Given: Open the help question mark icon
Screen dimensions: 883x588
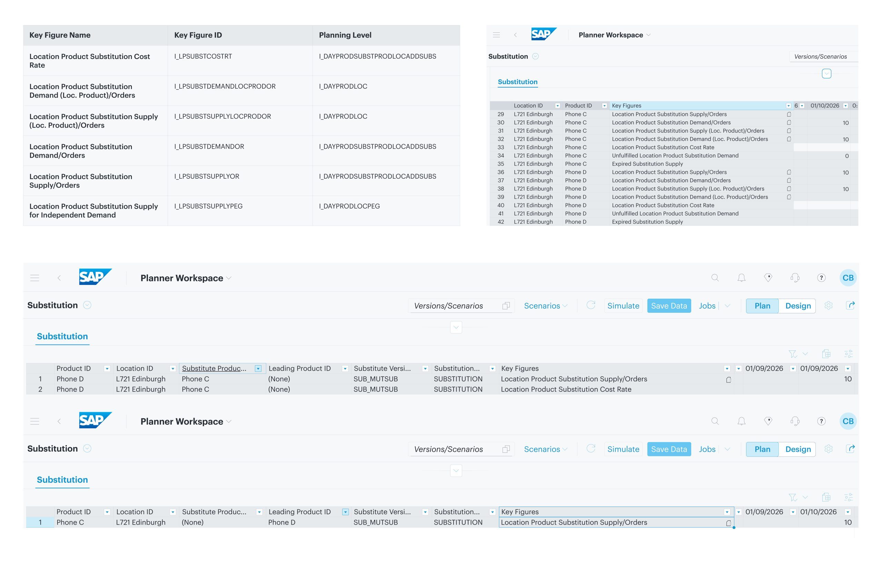Looking at the screenshot, I should pos(821,278).
